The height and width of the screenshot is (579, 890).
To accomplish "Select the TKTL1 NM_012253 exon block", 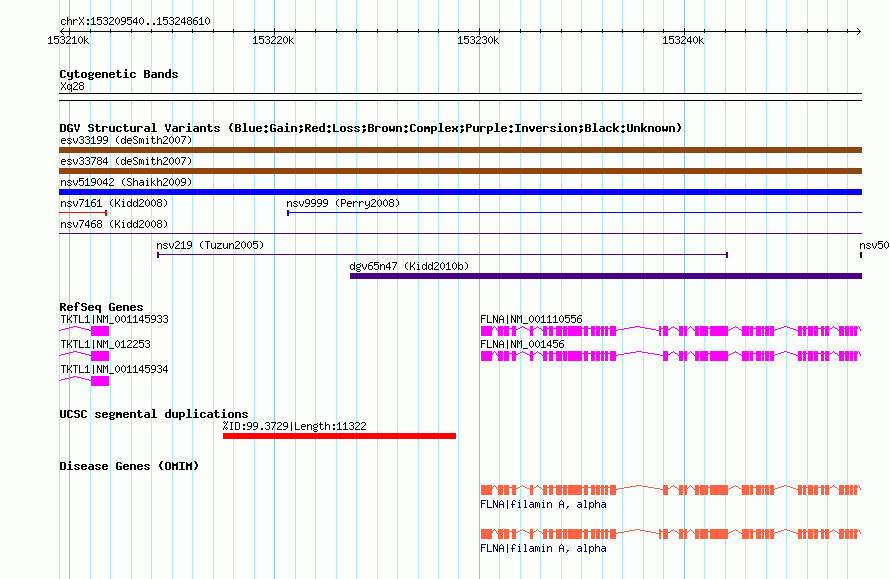I will pos(100,356).
